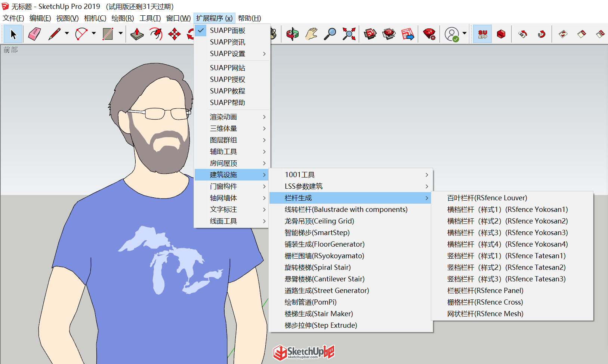This screenshot has height=364, width=608.
Task: Open the 工具(T) menu
Action: tap(150, 18)
